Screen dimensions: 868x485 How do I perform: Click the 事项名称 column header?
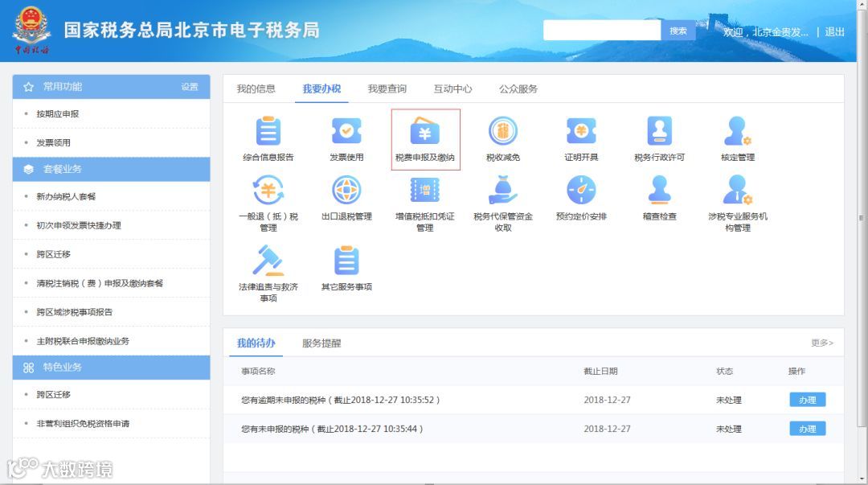[258, 371]
